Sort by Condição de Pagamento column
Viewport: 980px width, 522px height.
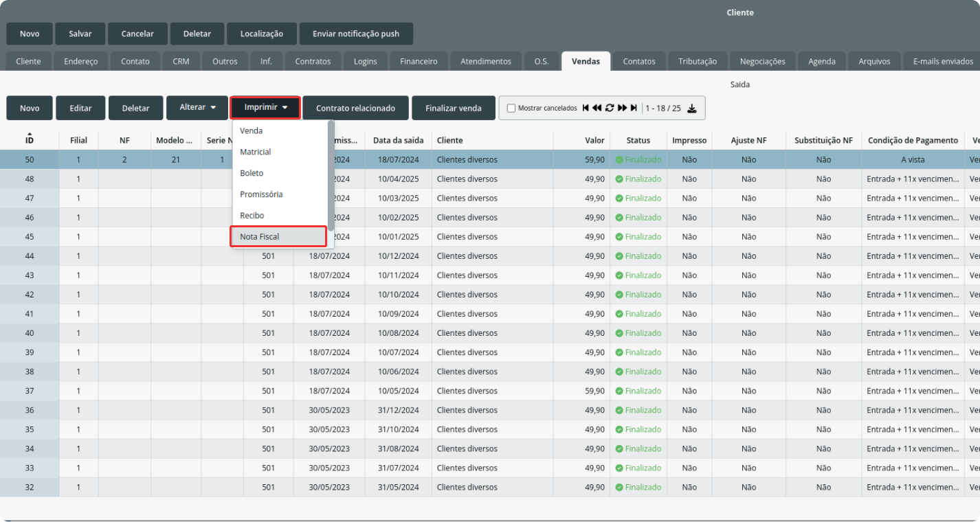tap(913, 140)
